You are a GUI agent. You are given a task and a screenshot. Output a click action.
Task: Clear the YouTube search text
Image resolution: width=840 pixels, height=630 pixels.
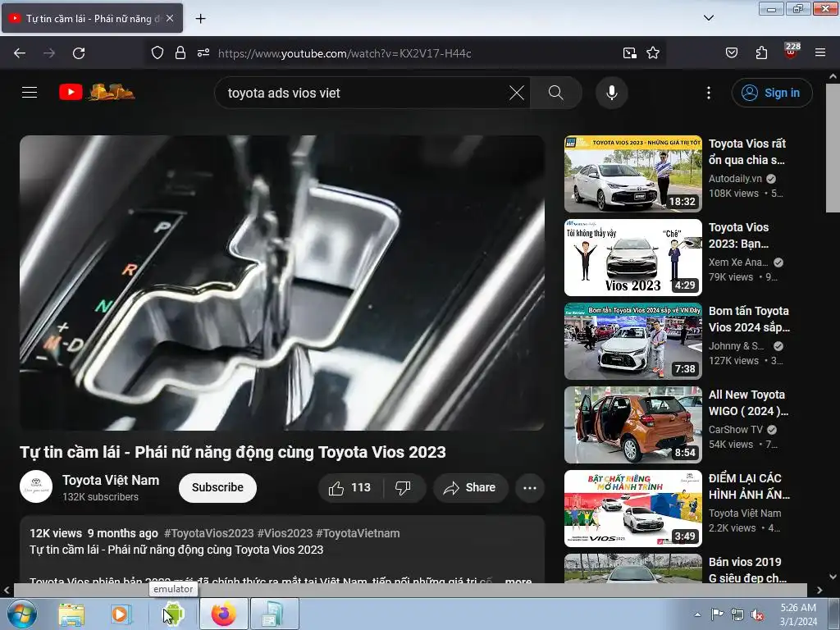click(517, 93)
